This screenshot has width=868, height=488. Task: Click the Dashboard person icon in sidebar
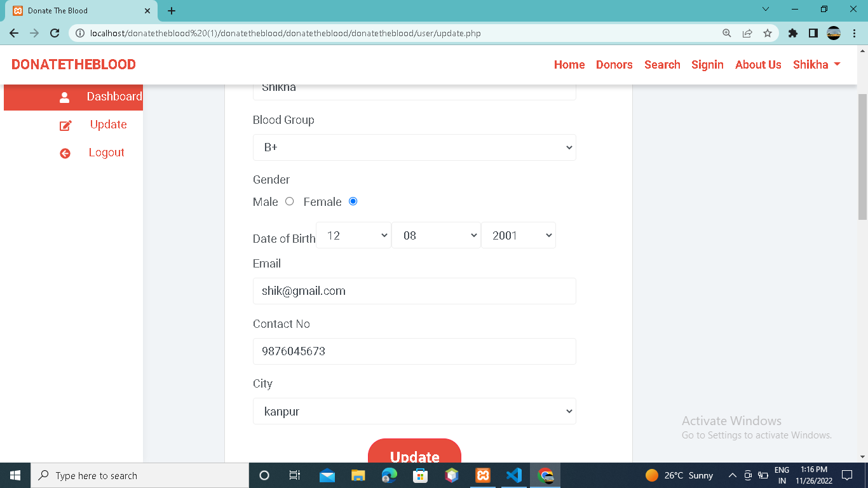(64, 97)
